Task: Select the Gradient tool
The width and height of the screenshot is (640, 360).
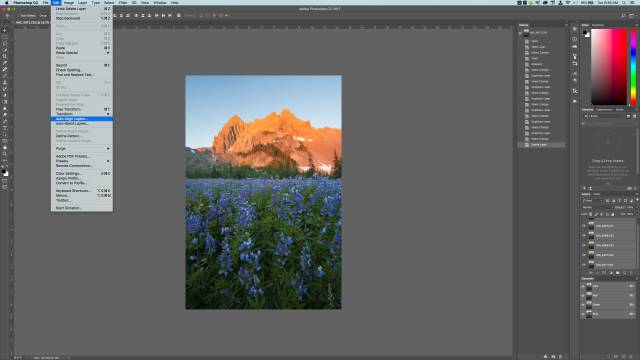Action: pos(4,102)
